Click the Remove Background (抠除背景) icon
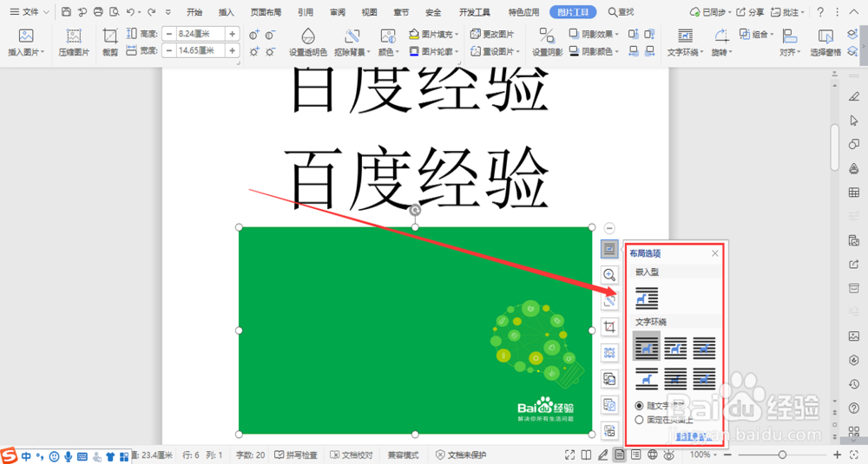The height and width of the screenshot is (464, 868). tap(352, 36)
